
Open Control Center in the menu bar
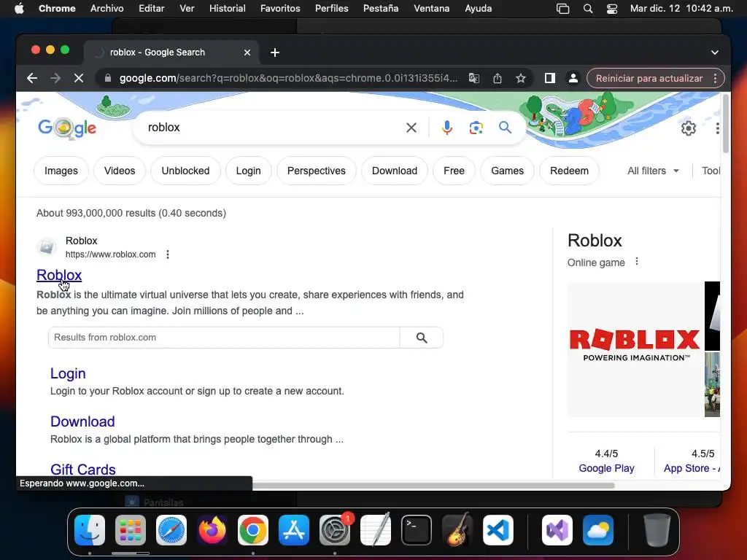click(x=612, y=9)
